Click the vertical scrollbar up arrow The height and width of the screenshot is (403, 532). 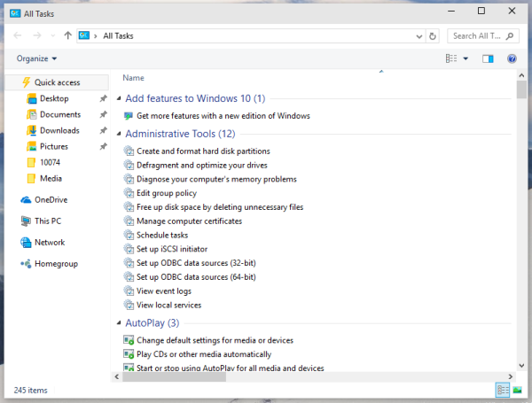pyautogui.click(x=521, y=75)
